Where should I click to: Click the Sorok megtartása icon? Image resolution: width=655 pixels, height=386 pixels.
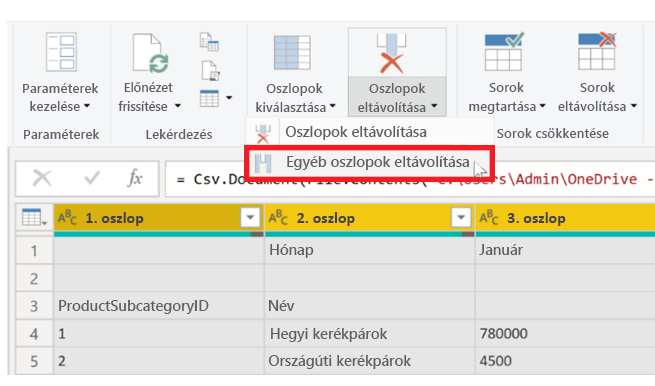(504, 52)
